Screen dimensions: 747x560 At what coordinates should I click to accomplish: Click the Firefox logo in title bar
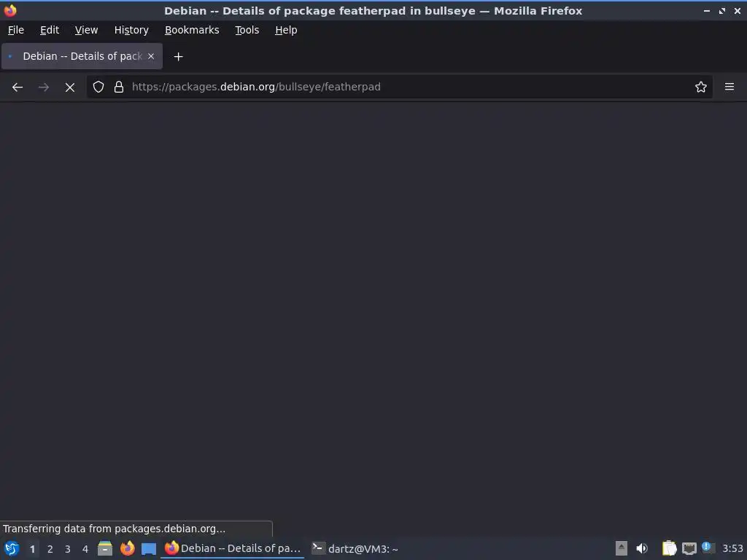click(10, 10)
